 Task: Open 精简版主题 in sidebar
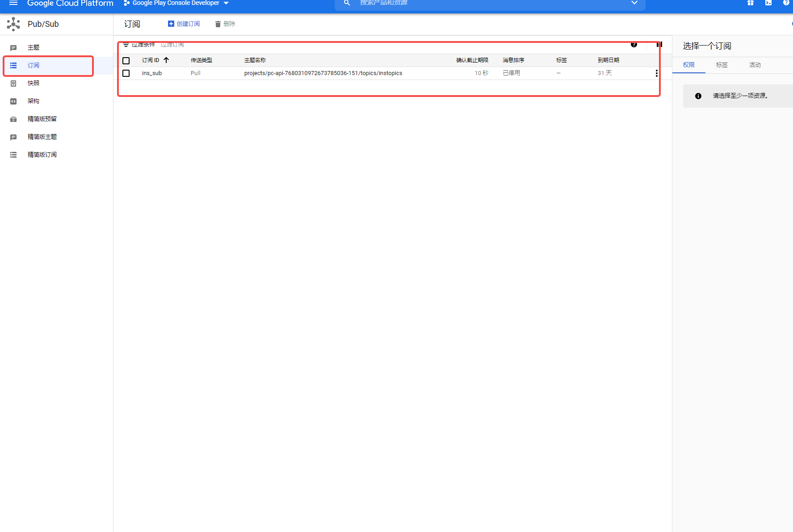click(x=42, y=137)
